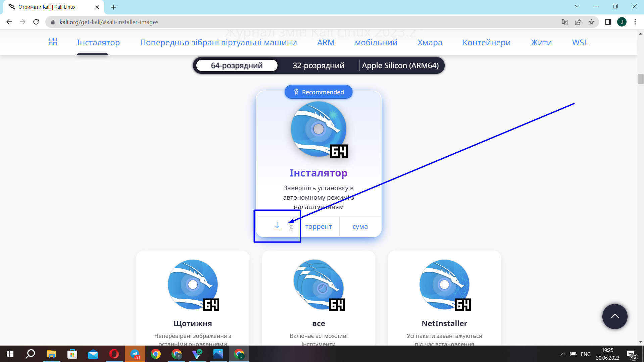Click the site lock icon in address bar
Viewport: 644px width, 362px height.
click(x=53, y=22)
